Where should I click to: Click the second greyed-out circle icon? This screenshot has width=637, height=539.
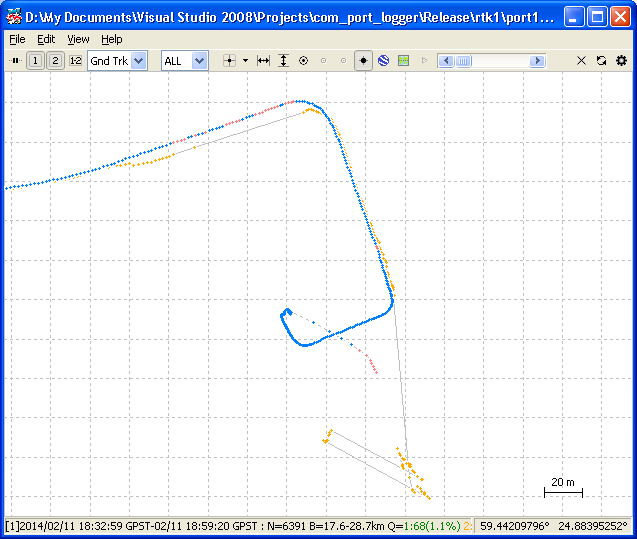click(x=343, y=61)
